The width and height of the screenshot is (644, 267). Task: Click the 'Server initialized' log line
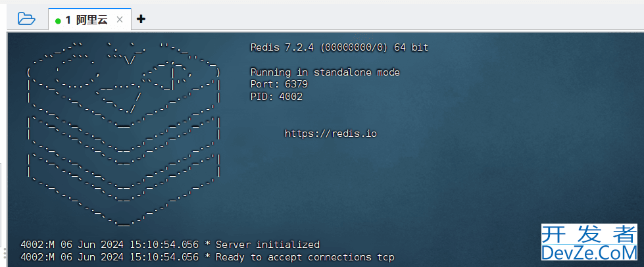(x=170, y=245)
